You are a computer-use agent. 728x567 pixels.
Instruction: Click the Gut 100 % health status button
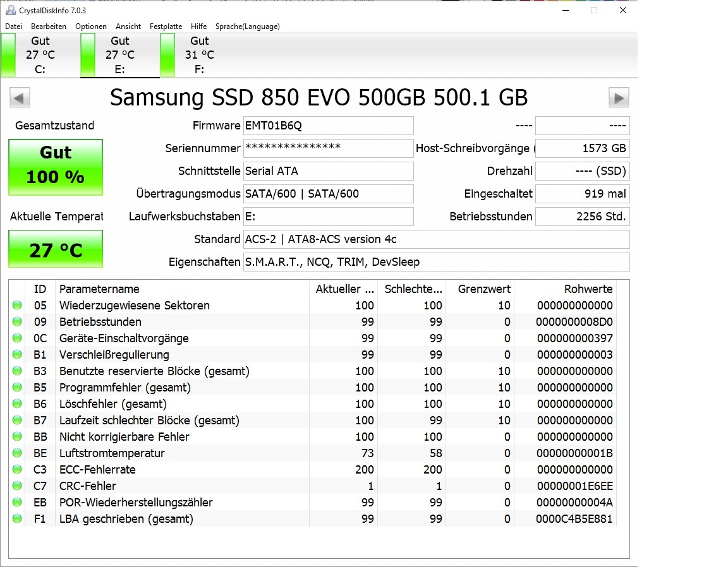coord(55,167)
